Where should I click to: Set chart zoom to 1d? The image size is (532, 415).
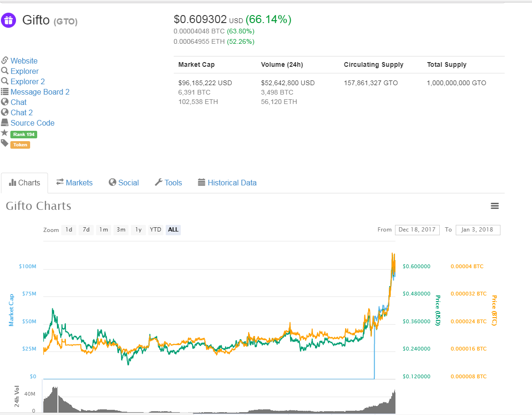(x=69, y=230)
